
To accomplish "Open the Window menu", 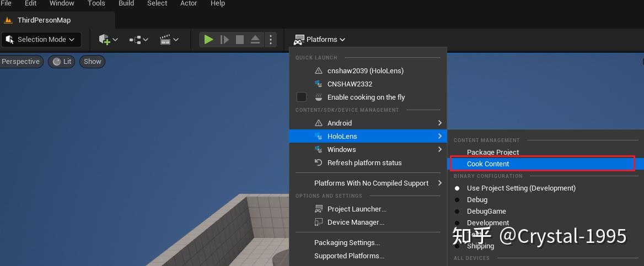I will click(62, 3).
